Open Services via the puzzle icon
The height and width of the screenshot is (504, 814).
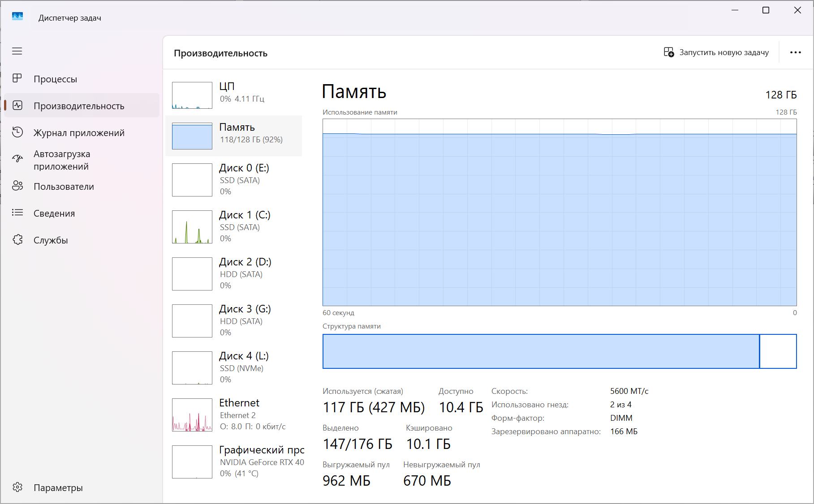pos(17,240)
